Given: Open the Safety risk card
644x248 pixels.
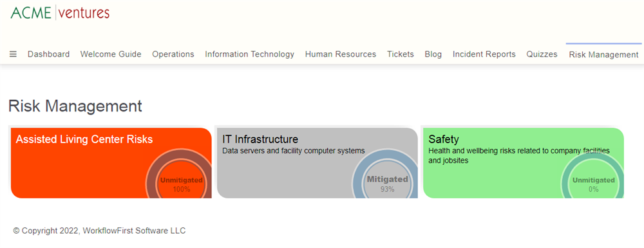Looking at the screenshot, I should coord(523,163).
